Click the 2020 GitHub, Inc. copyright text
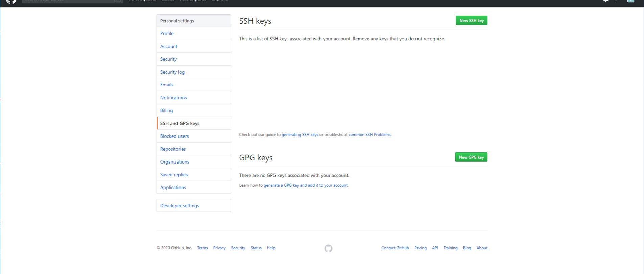The height and width of the screenshot is (274, 644). tap(174, 248)
